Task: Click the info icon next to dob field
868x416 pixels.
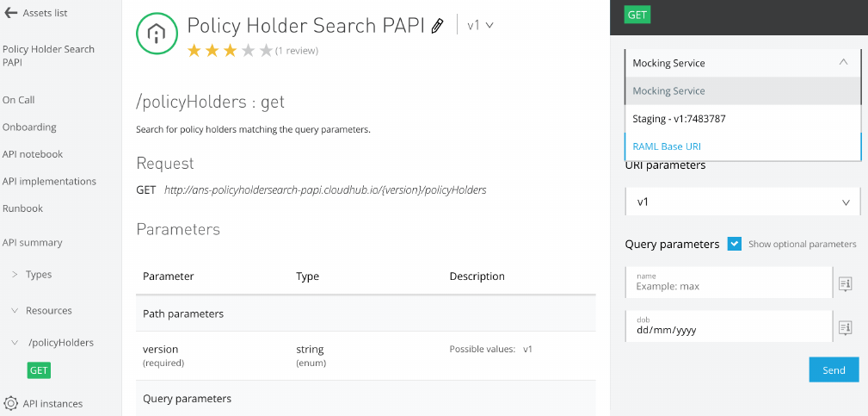Action: [845, 326]
